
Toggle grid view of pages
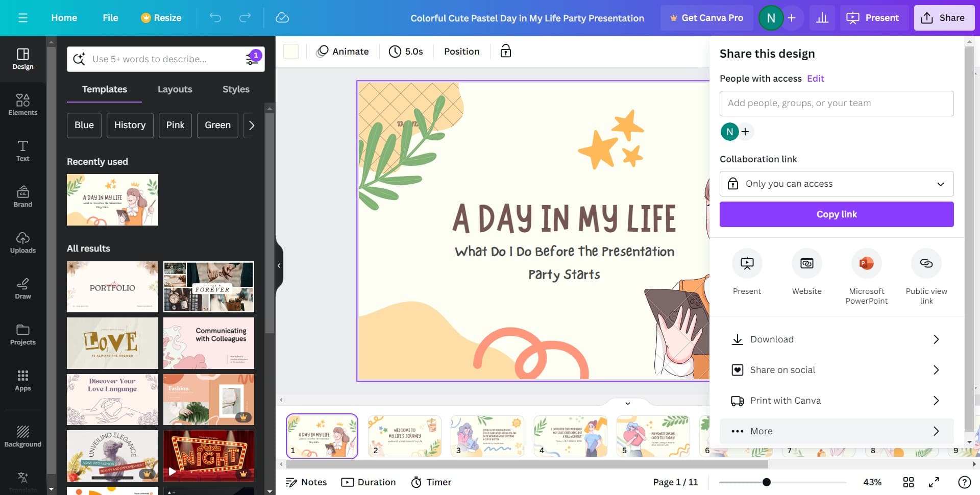tap(909, 482)
